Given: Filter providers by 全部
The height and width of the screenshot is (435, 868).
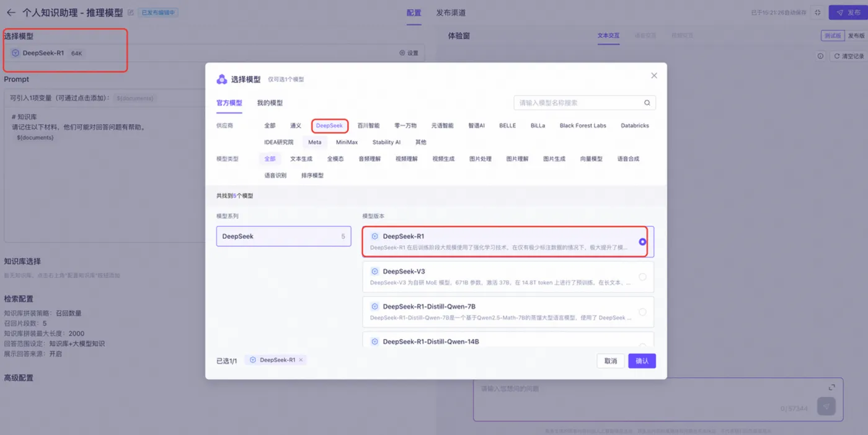Looking at the screenshot, I should (270, 125).
